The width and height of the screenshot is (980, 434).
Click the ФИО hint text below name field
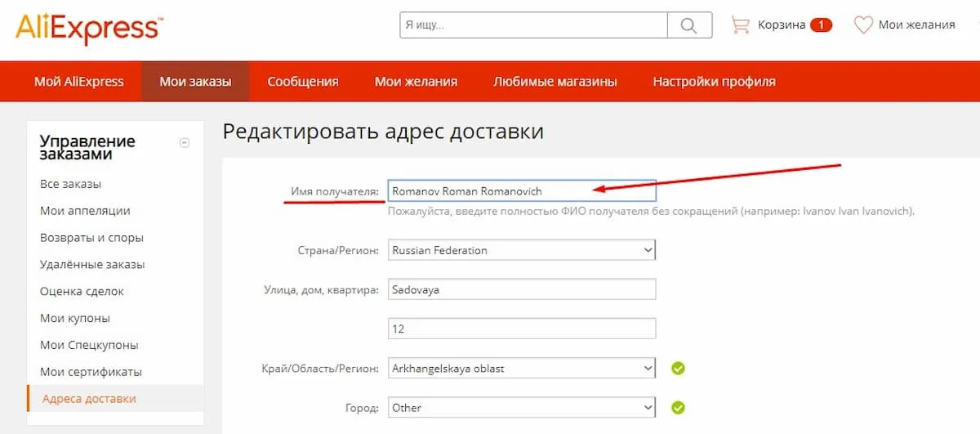click(x=651, y=211)
